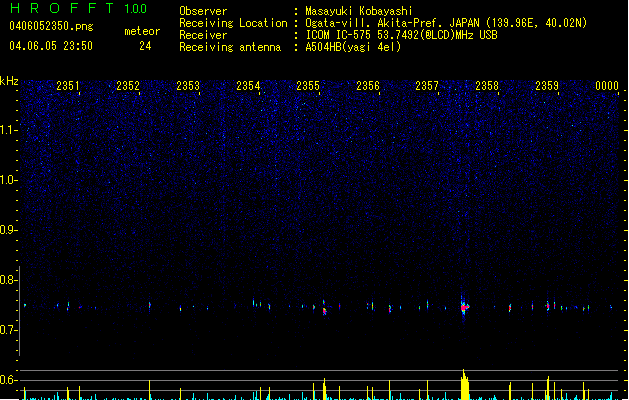The height and width of the screenshot is (400, 629).
Task: Click the 0.6 kHz axis label
Action: point(8,380)
